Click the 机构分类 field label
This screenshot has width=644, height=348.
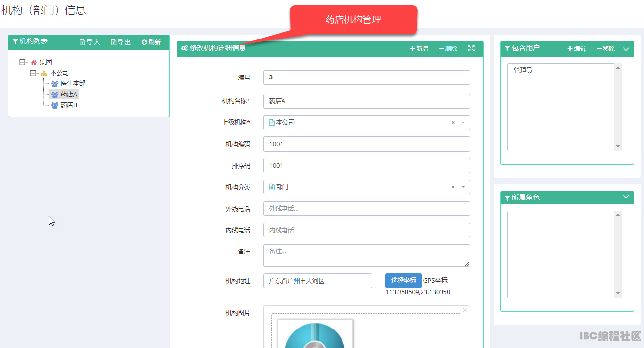click(x=238, y=187)
